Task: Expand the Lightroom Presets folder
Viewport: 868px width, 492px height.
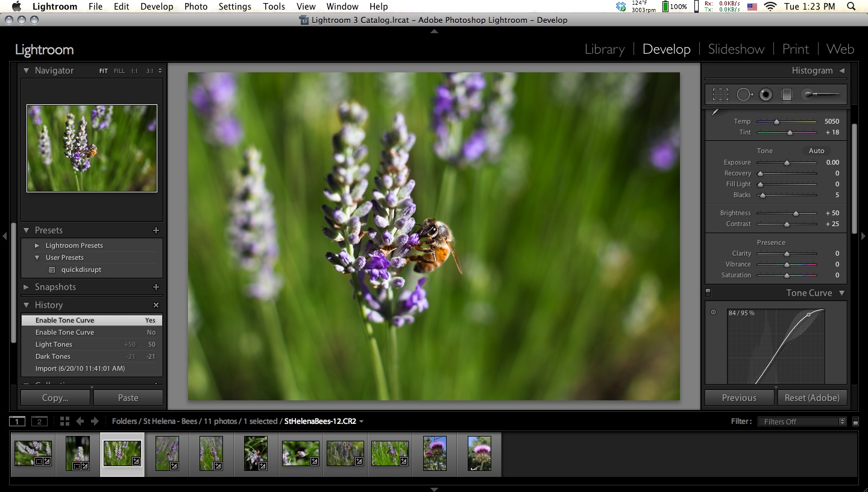Action: [x=37, y=245]
